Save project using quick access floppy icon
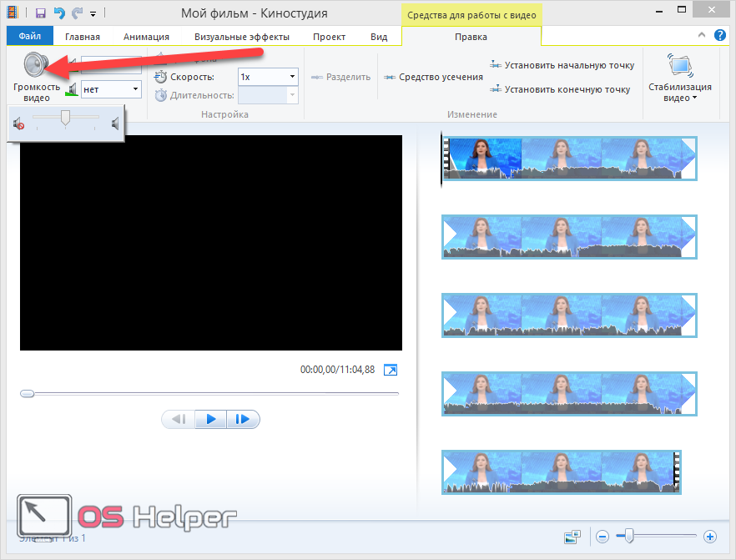 pyautogui.click(x=40, y=13)
